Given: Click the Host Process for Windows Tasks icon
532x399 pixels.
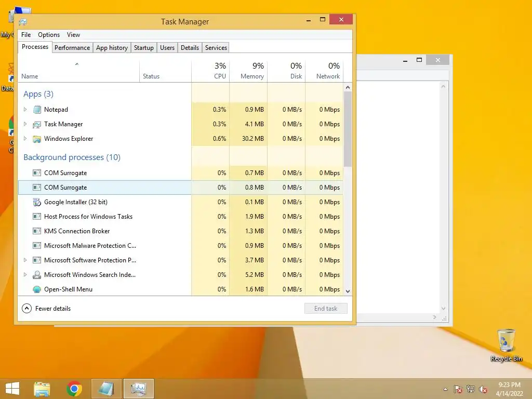Looking at the screenshot, I should point(37,217).
